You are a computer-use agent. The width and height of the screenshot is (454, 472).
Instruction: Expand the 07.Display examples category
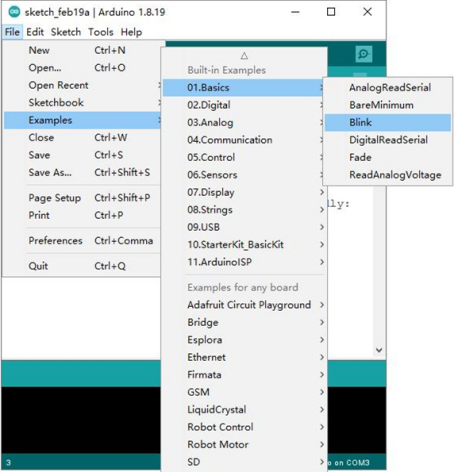pyautogui.click(x=244, y=192)
